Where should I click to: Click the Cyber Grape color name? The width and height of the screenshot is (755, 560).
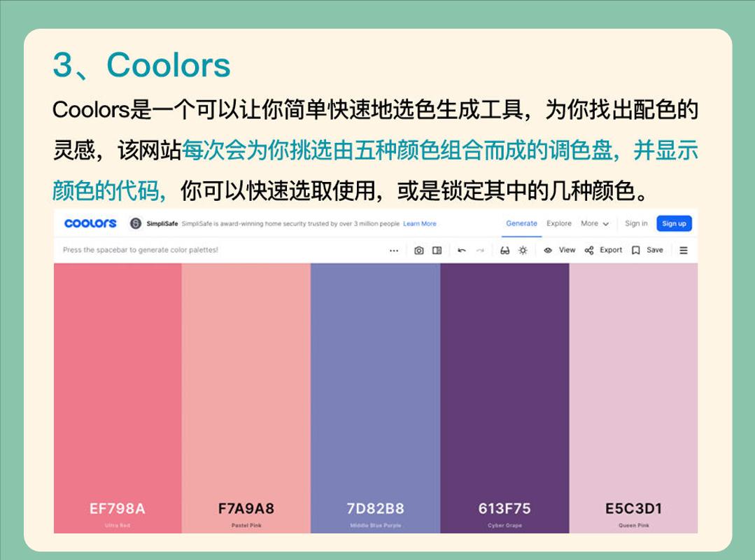[504, 525]
